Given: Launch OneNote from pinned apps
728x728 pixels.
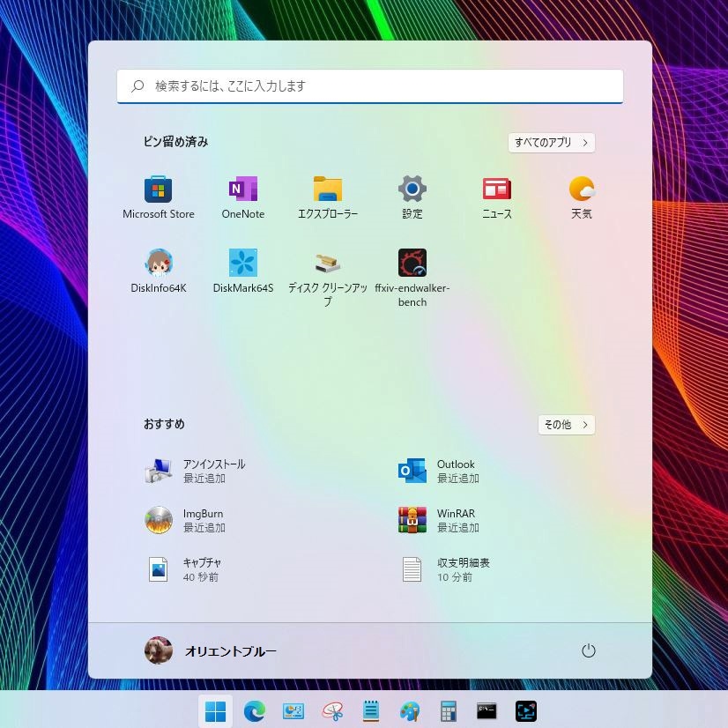Looking at the screenshot, I should point(243,197).
